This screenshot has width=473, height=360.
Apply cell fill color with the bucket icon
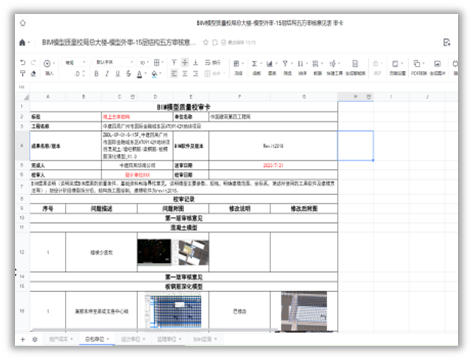tap(154, 74)
